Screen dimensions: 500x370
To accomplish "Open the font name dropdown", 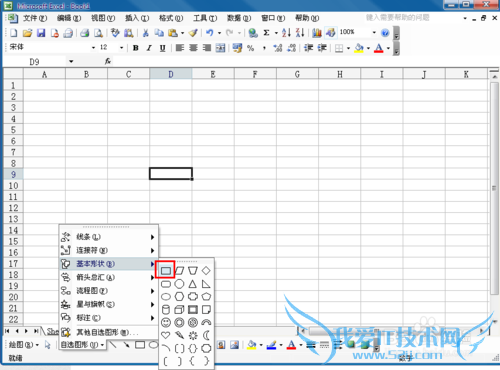I will click(x=93, y=48).
